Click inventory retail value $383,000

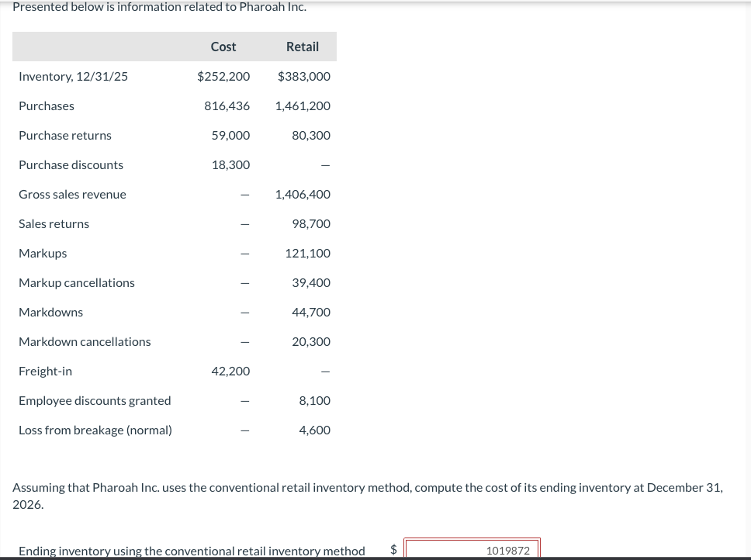[303, 77]
